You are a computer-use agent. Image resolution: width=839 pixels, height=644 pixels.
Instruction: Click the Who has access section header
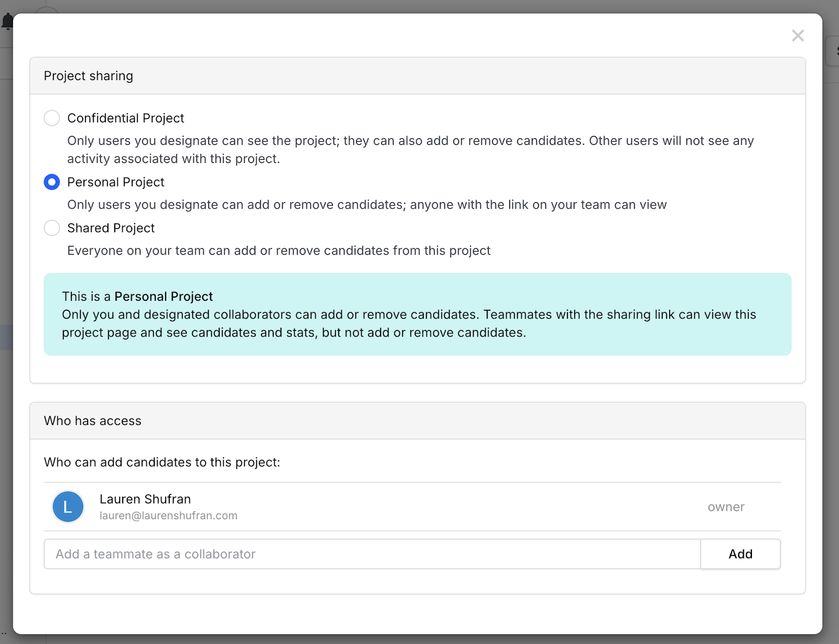417,421
